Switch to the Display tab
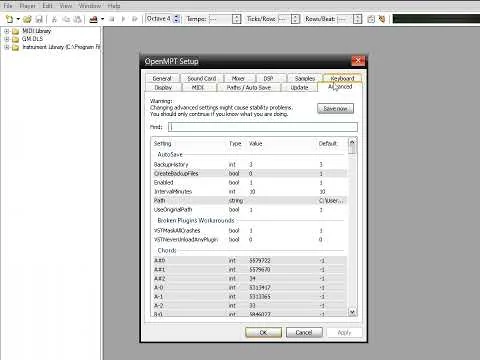The width and height of the screenshot is (480, 360). click(163, 87)
